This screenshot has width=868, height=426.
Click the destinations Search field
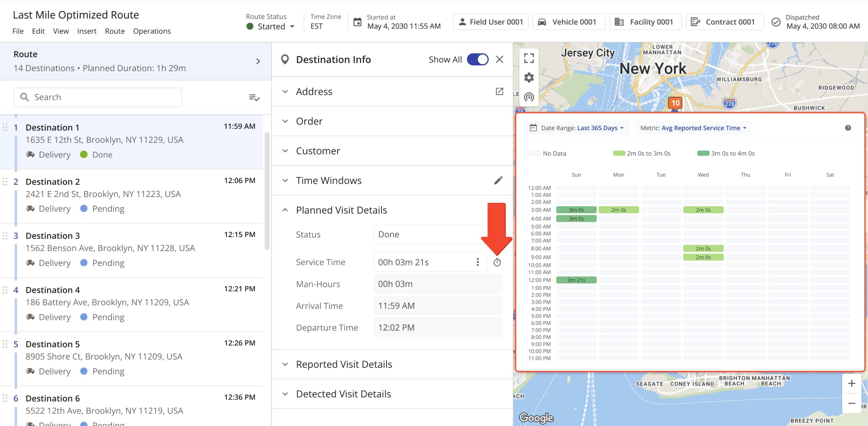tap(98, 98)
